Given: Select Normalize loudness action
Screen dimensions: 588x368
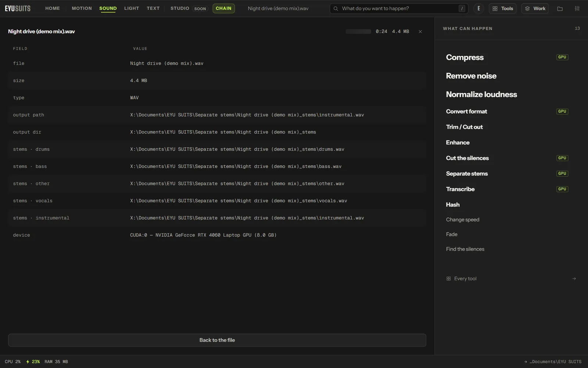Looking at the screenshot, I should point(481,95).
